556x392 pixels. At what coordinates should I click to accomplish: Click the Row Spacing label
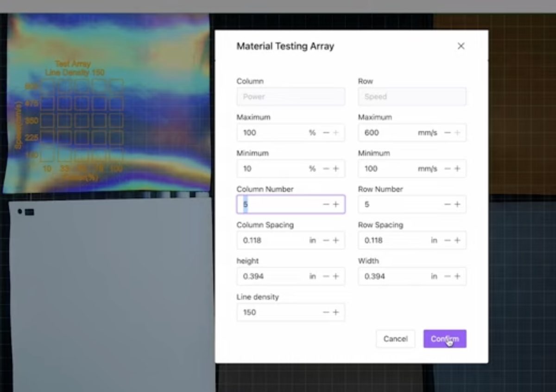coord(380,225)
